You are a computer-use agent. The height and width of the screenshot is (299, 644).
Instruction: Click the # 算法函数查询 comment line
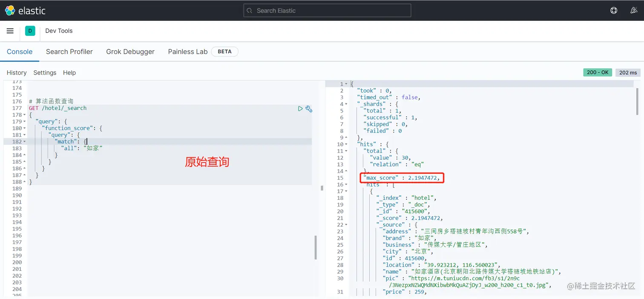(x=51, y=101)
